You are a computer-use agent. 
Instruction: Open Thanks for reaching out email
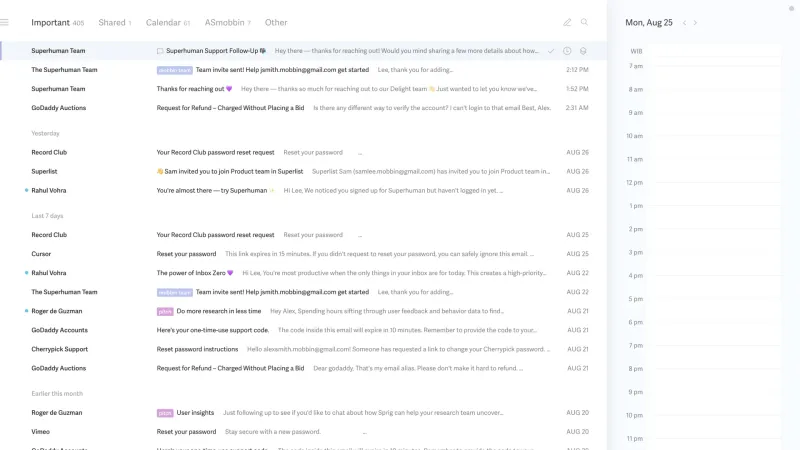[304, 89]
